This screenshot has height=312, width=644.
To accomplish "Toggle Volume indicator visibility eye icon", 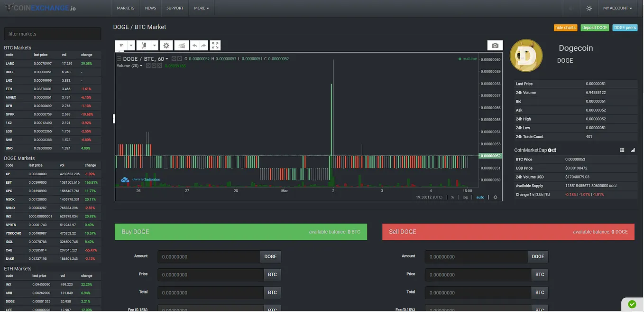I will (x=148, y=66).
